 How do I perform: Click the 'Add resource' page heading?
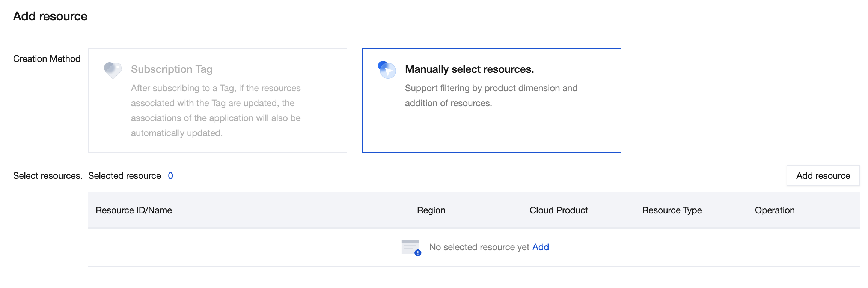[50, 16]
